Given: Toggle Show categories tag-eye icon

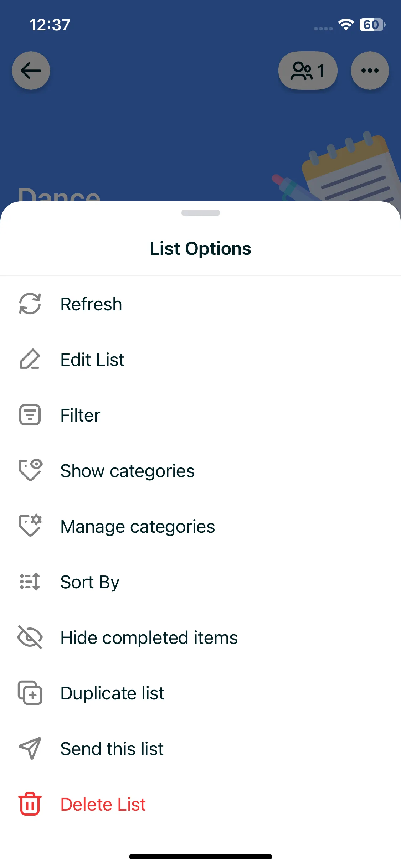Looking at the screenshot, I should [x=30, y=470].
